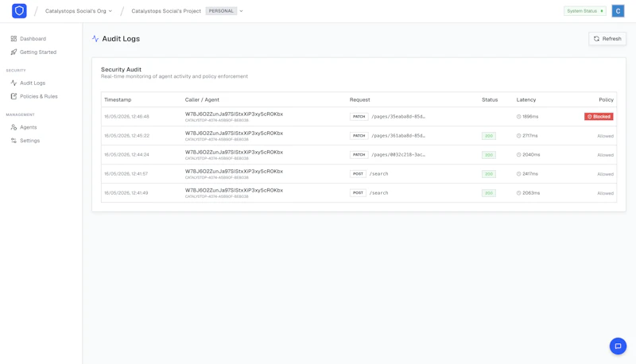Click Catalystops Social's Project breadcrumb
The height and width of the screenshot is (364, 636).
(x=166, y=11)
